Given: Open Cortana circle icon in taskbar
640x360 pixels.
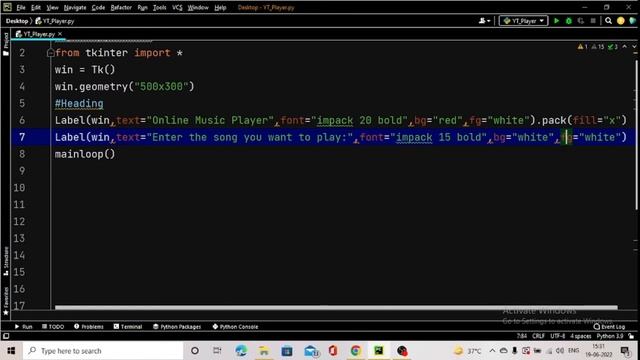Looking at the screenshot, I should pyautogui.click(x=195, y=351).
